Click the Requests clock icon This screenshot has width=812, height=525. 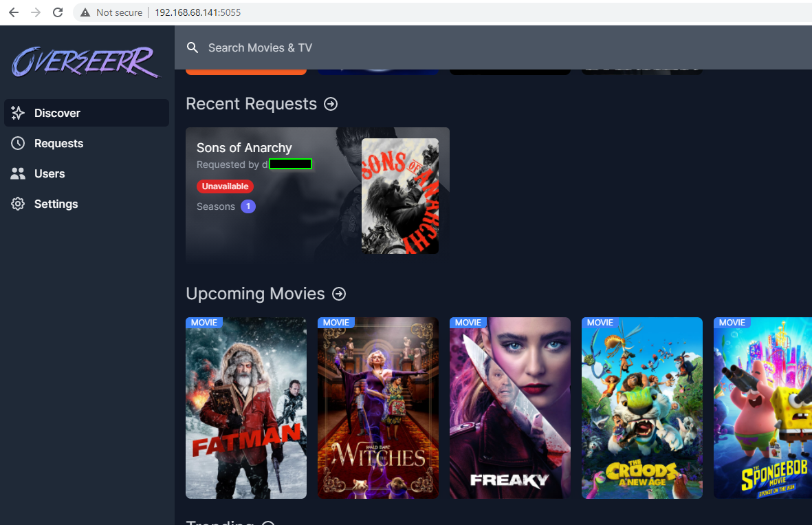coord(18,144)
